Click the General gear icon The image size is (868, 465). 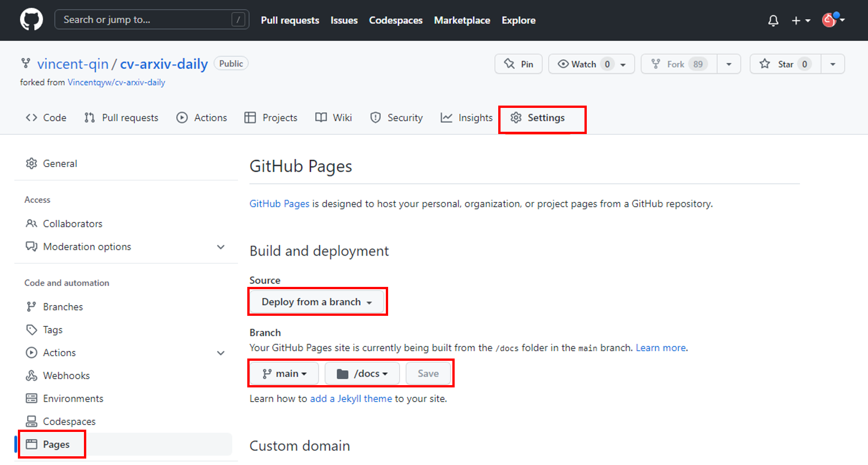[x=31, y=163]
